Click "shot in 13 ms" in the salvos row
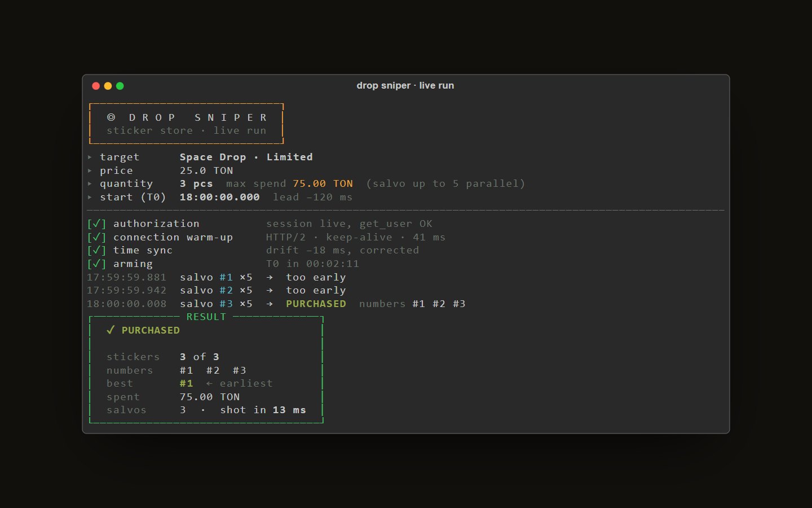 pos(263,410)
